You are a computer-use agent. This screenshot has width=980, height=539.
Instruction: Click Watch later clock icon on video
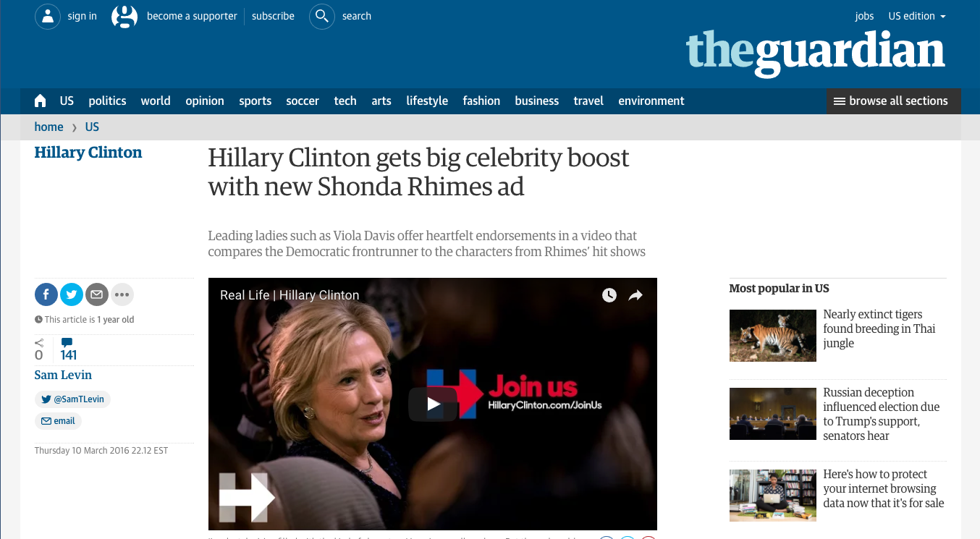pos(609,295)
